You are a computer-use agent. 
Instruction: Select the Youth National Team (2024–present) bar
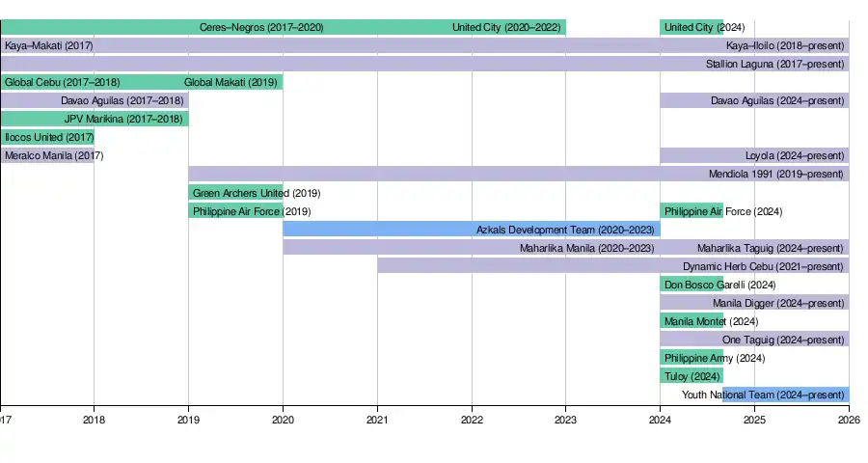tap(785, 395)
